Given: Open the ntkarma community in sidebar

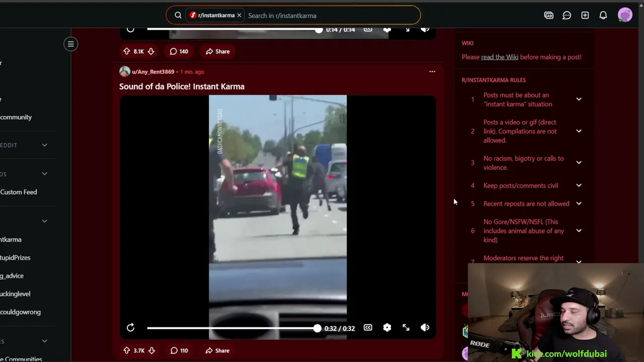Looking at the screenshot, I should pyautogui.click(x=11, y=240).
